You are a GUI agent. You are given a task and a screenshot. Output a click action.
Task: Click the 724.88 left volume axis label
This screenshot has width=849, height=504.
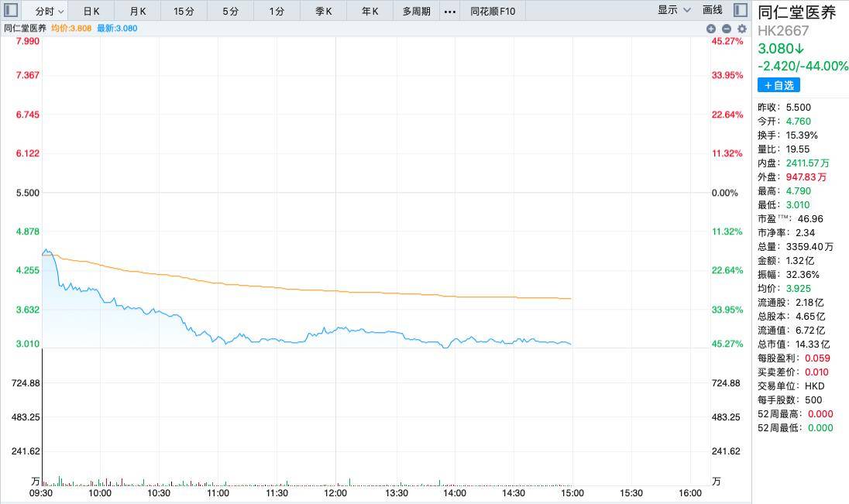click(26, 383)
